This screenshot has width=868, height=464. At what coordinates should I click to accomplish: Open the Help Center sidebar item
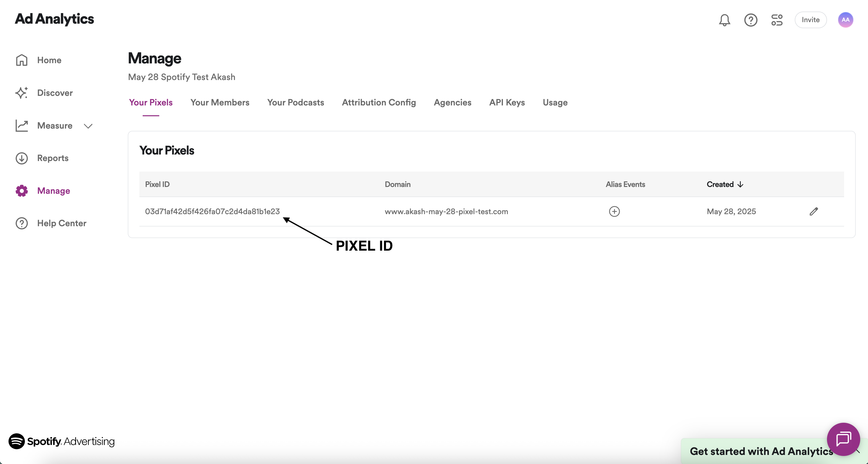(61, 223)
